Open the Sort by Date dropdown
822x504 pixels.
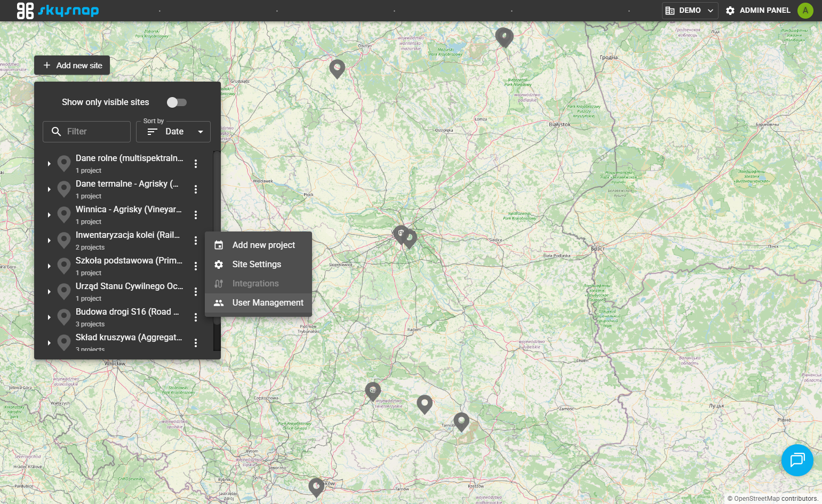pos(173,132)
